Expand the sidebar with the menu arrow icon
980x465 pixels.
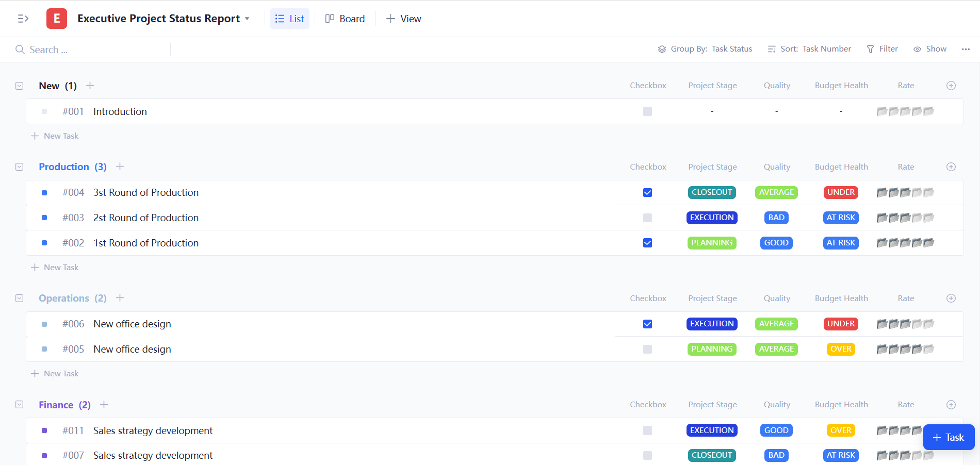23,19
